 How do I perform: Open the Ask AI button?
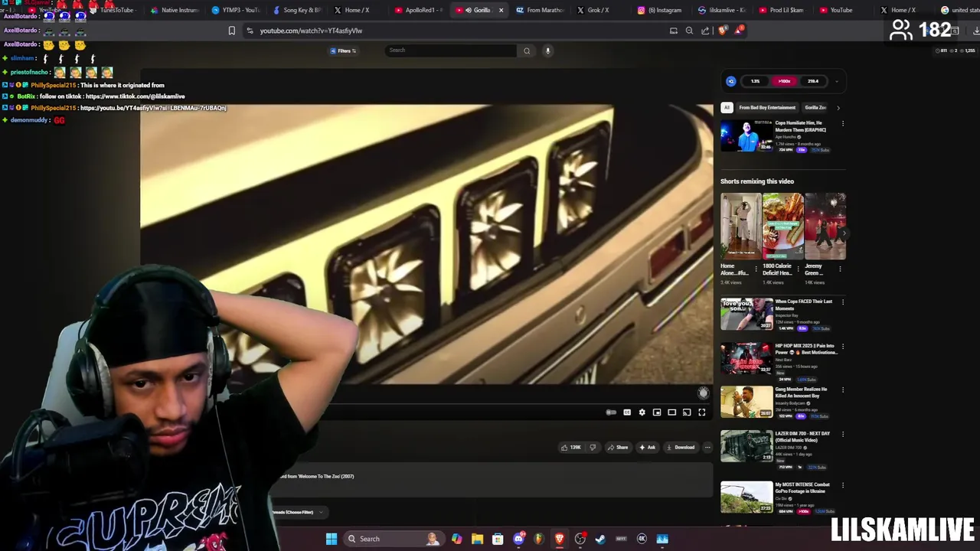(648, 448)
